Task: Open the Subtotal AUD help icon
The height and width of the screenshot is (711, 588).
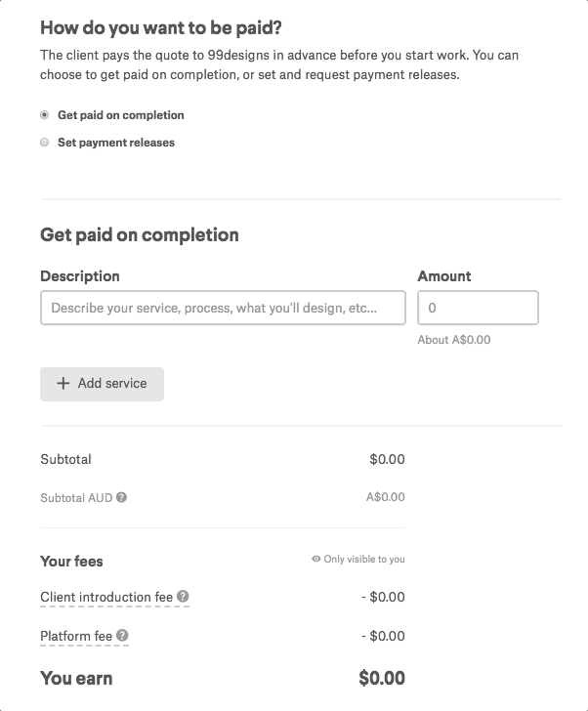Action: [x=121, y=497]
